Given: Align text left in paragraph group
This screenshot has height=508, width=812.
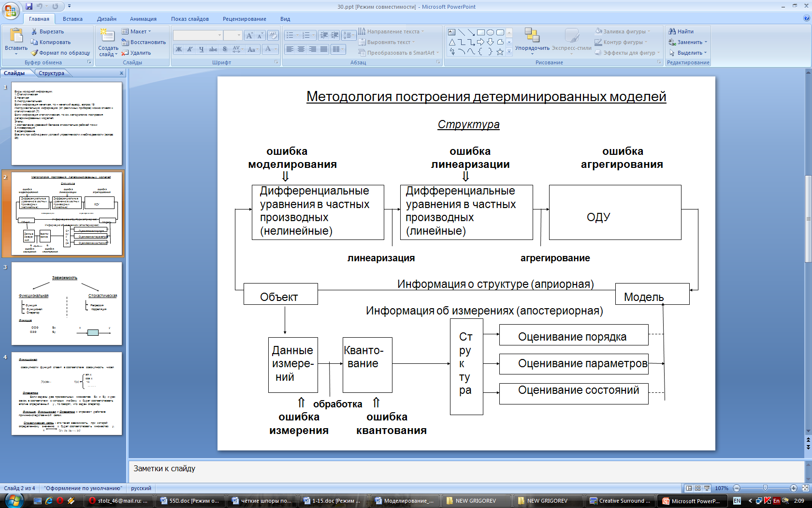Looking at the screenshot, I should 290,49.
